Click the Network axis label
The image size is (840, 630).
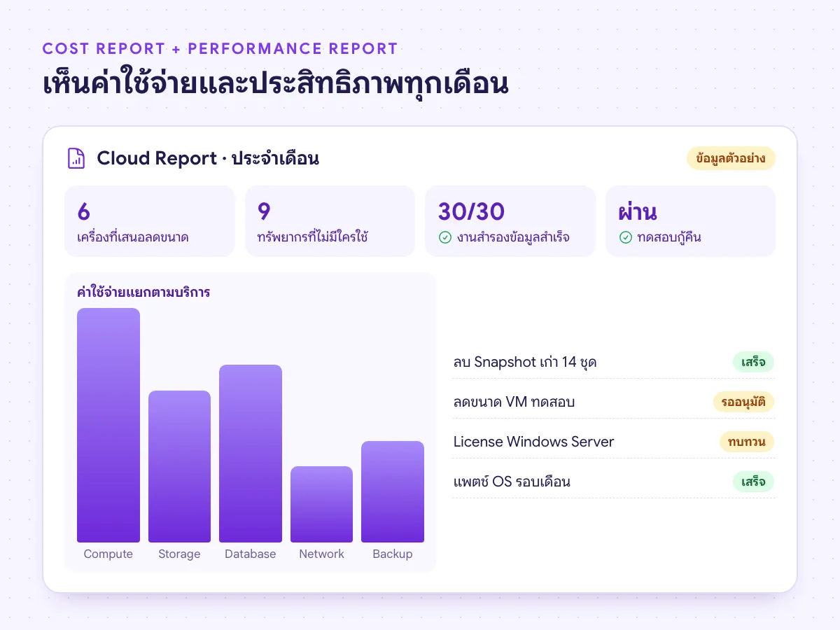[321, 554]
